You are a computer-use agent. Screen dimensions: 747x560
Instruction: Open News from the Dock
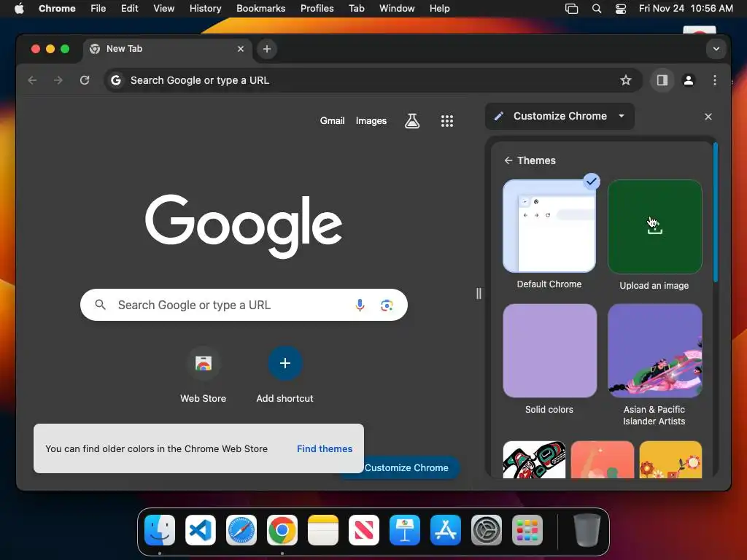[x=364, y=530]
